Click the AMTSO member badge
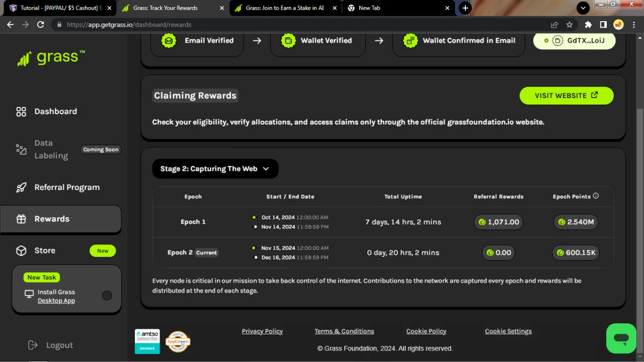644x362 pixels. 147,341
